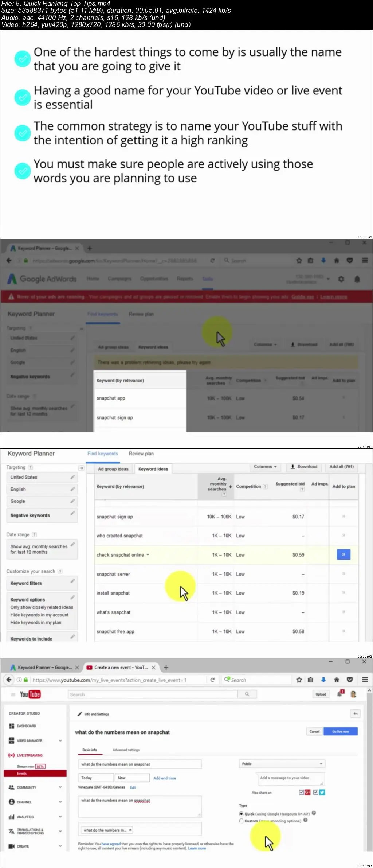Viewport: 373px width, 868px height.
Task: Click Edit beside Venezuela Caracas time zone
Action: coord(133,787)
